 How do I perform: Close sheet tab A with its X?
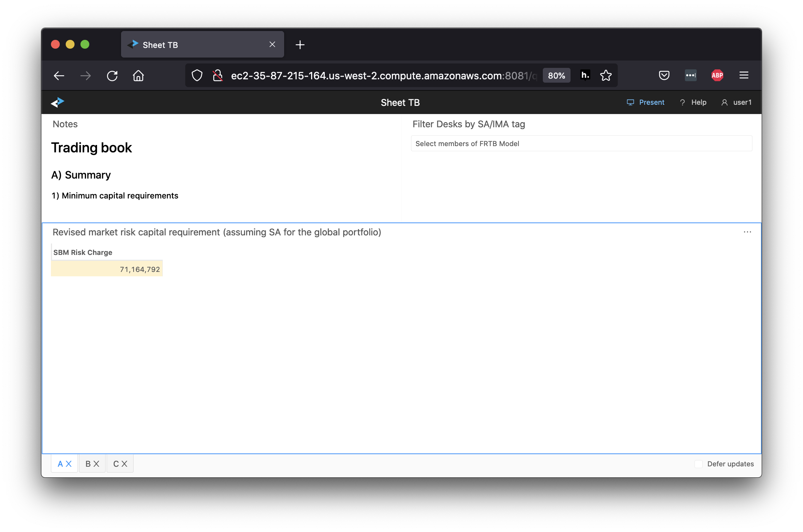pyautogui.click(x=69, y=464)
